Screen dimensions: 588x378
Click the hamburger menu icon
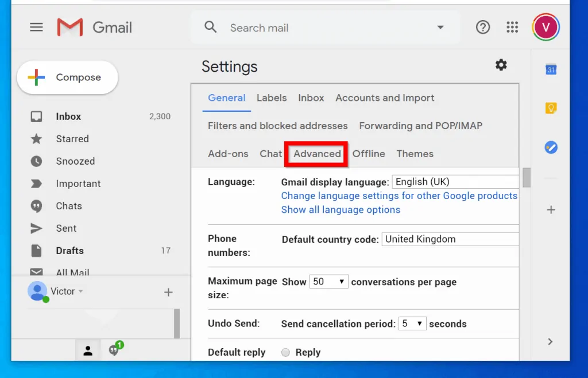click(x=36, y=27)
